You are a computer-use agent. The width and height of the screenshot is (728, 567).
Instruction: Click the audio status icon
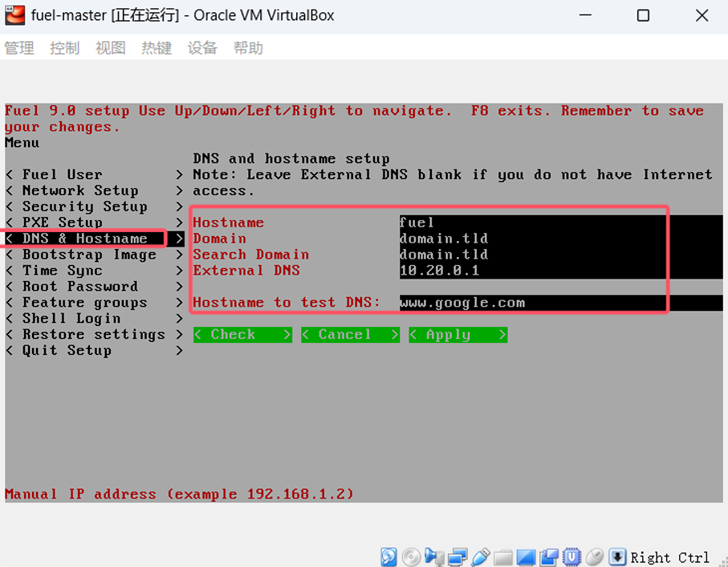[x=434, y=557]
